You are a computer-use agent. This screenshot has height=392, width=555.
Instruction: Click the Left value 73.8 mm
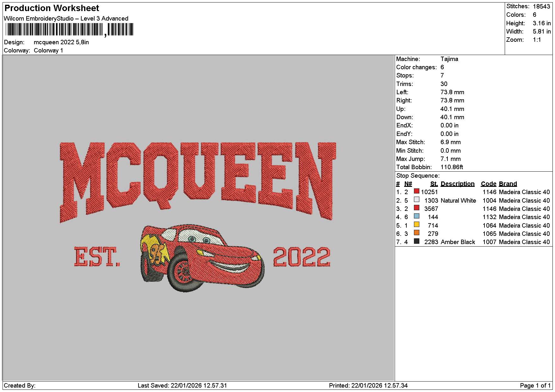452,92
